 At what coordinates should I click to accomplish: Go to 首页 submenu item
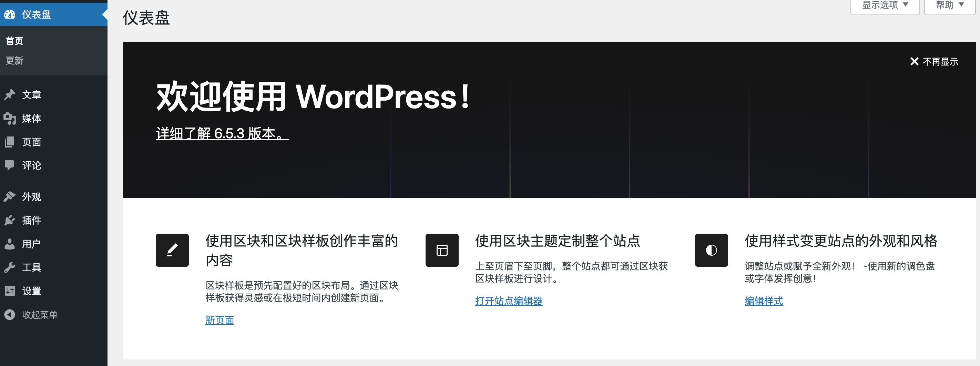[x=14, y=41]
